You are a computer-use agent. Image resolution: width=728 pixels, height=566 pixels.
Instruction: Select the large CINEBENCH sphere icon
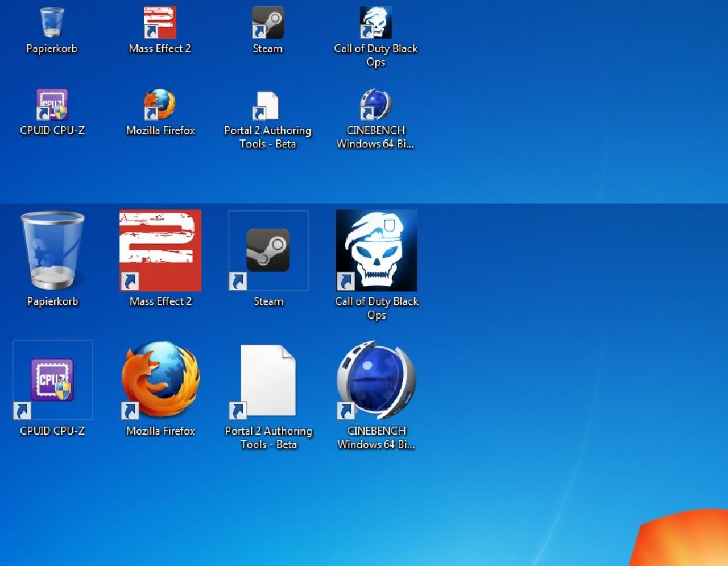[376, 380]
